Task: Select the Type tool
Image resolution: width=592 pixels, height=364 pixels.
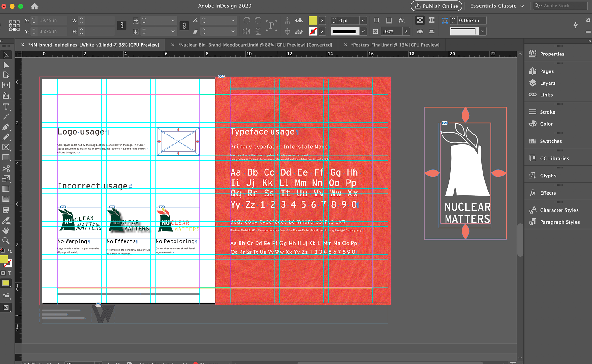Action: (6, 107)
